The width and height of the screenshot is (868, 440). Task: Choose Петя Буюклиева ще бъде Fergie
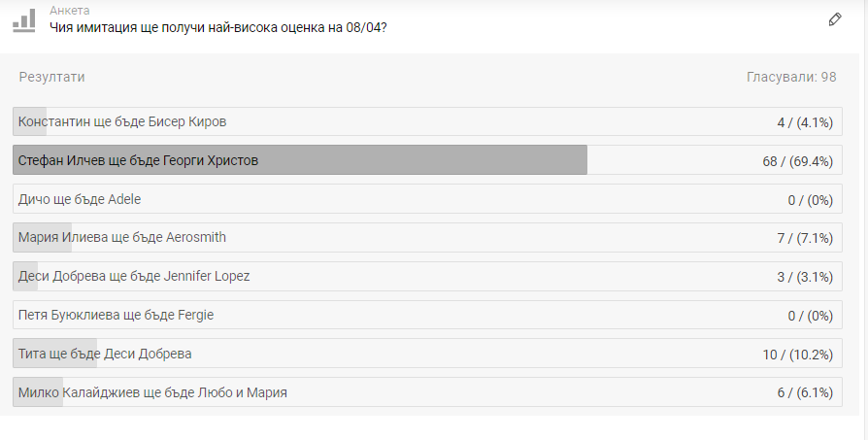point(116,315)
